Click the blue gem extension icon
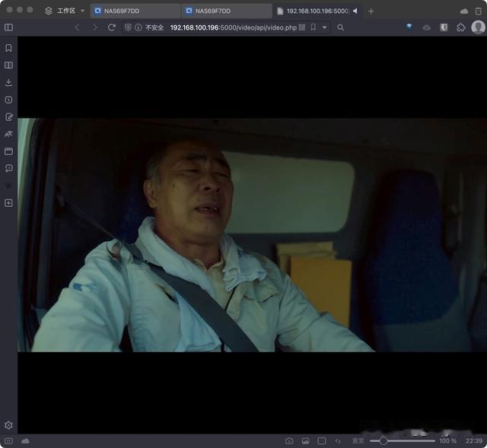The image size is (487, 448). click(x=409, y=27)
